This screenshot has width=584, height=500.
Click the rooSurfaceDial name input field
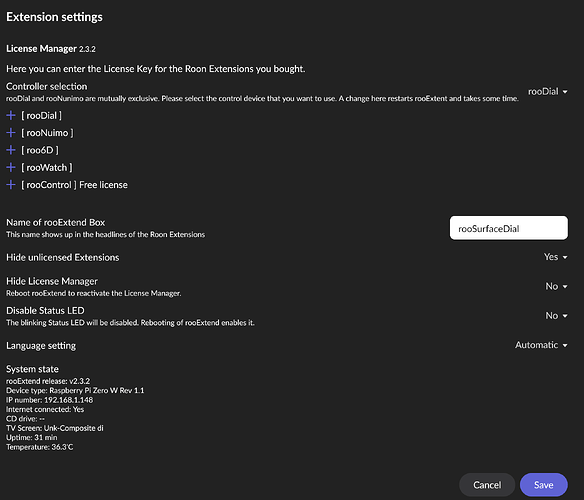[509, 228]
